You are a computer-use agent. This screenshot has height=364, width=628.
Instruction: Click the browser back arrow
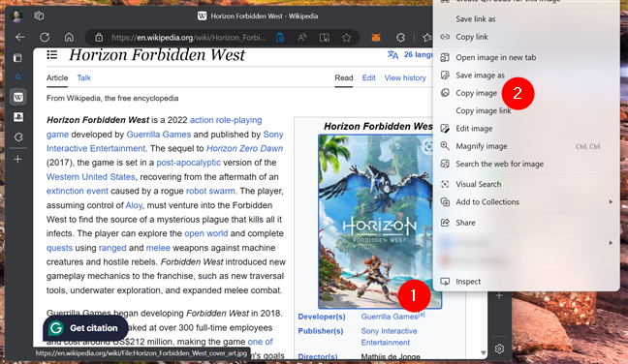[x=20, y=38]
